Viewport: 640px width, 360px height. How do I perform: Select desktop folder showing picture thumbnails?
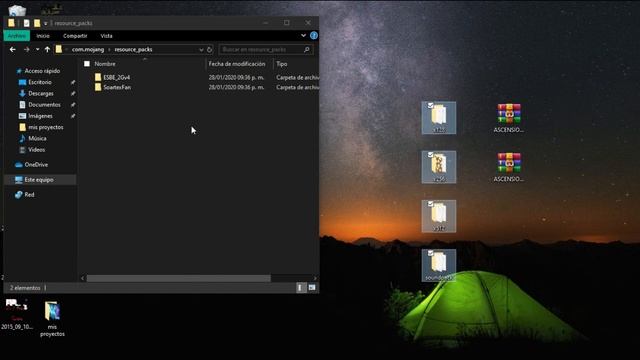coord(439,167)
